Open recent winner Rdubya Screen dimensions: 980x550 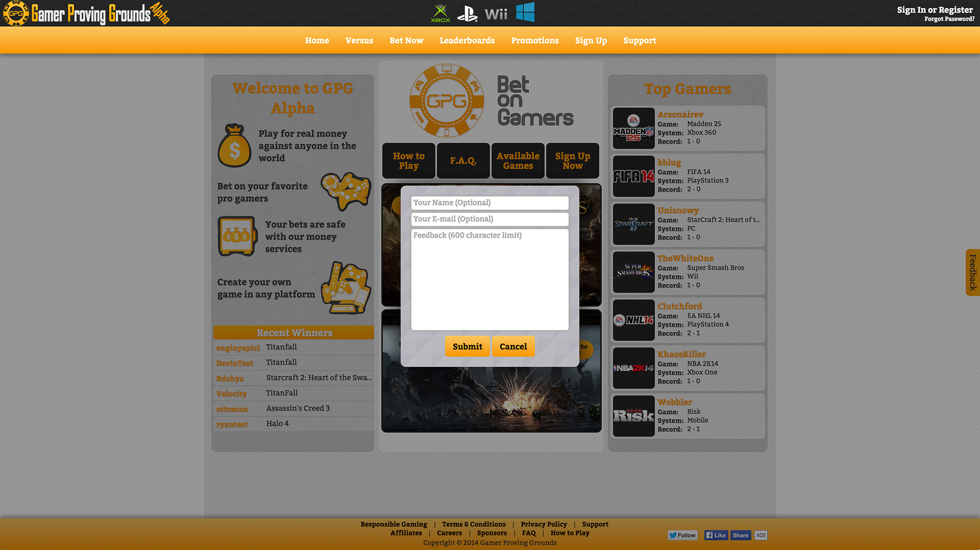[x=230, y=379]
